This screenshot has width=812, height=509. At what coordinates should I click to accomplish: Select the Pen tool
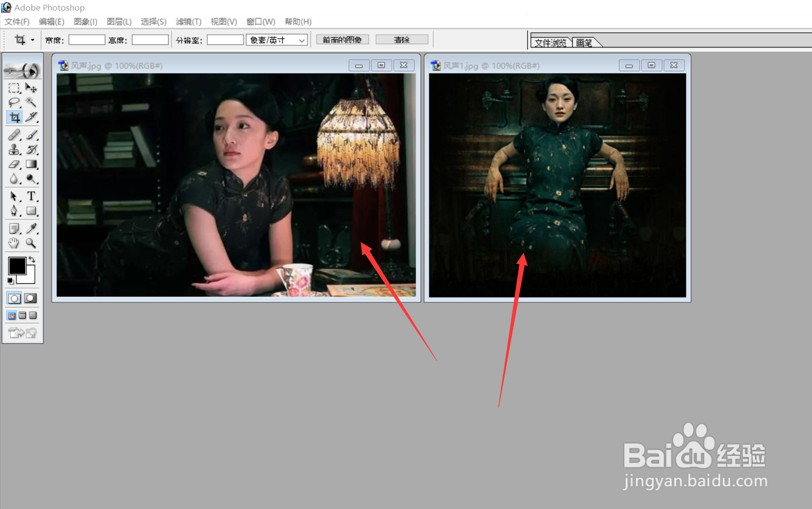click(x=14, y=211)
